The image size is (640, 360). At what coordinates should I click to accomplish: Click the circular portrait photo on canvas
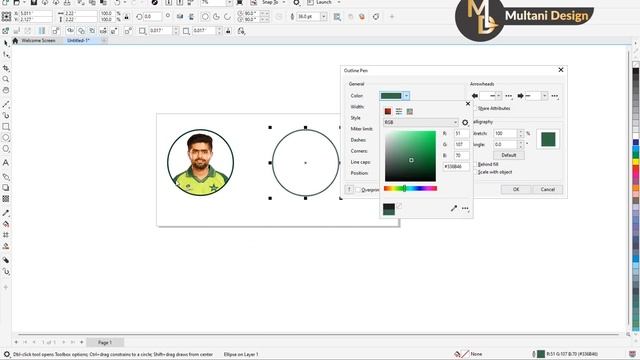coord(200,162)
